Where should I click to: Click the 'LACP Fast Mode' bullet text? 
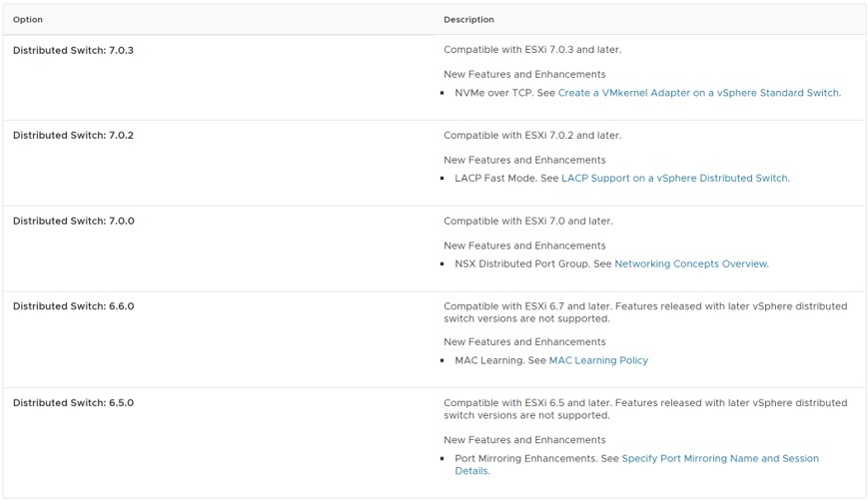click(495, 178)
